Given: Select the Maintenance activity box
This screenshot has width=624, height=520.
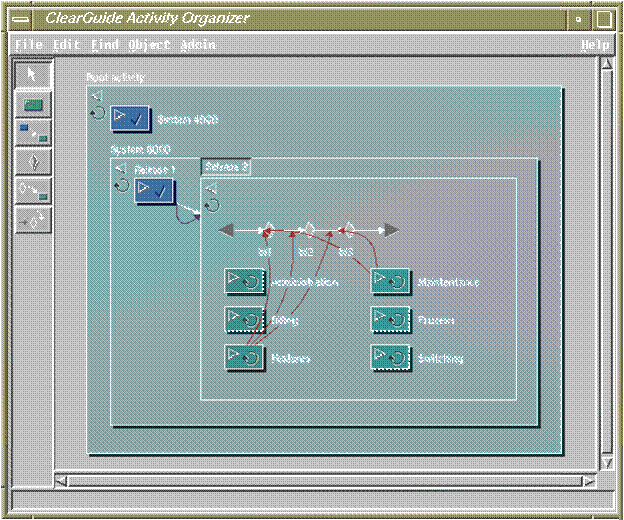Looking at the screenshot, I should [x=390, y=281].
